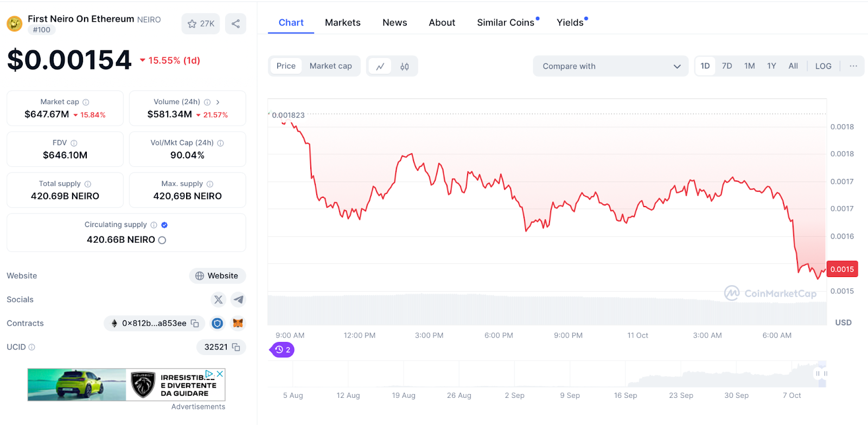Open the share options icon

235,23
